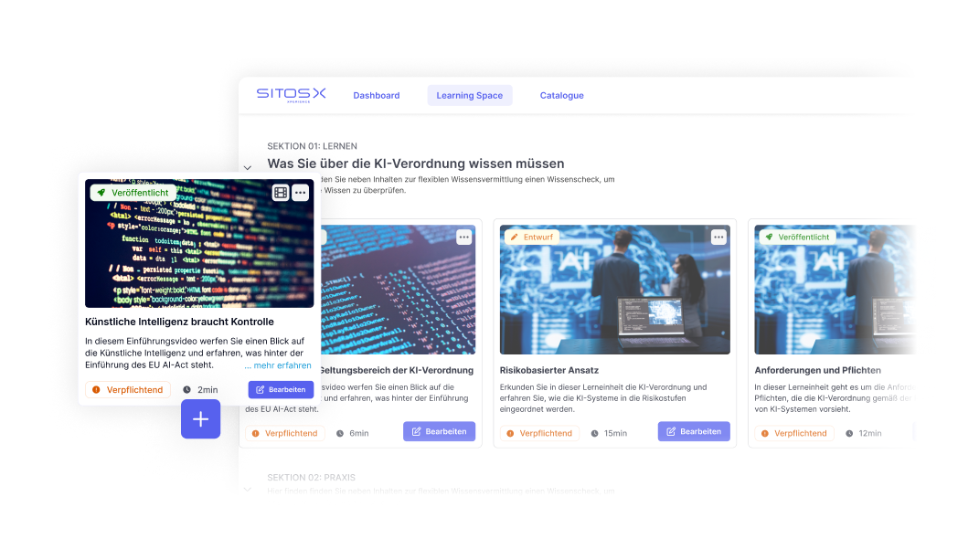Expand description with mehr erfahren link
Image resolution: width=979 pixels, height=560 pixels.
point(277,365)
